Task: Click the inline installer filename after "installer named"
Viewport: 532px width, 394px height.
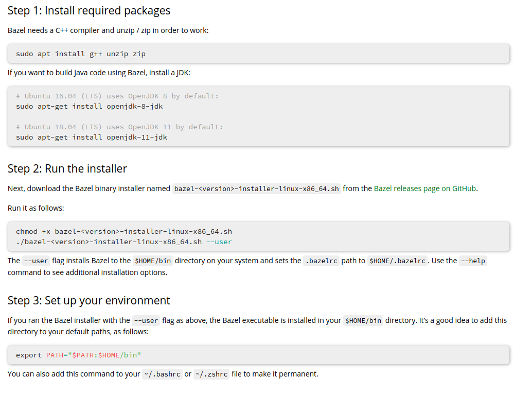Action: tap(257, 189)
